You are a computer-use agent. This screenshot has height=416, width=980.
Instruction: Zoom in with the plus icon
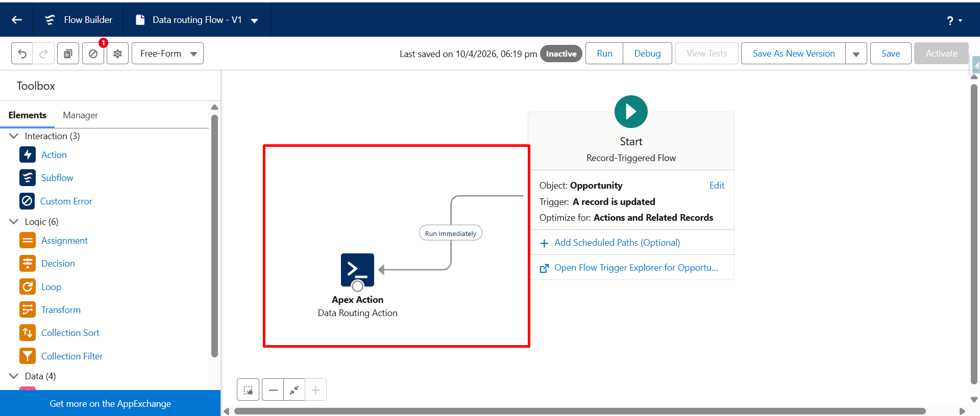point(316,390)
